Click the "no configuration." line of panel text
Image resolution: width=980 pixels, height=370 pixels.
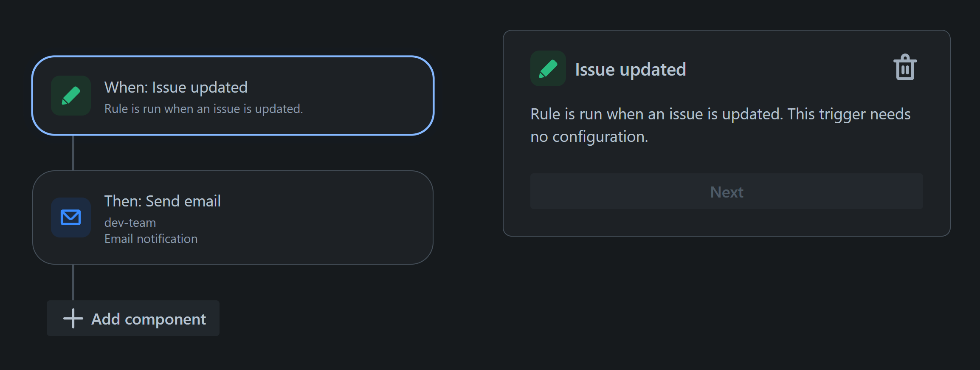pyautogui.click(x=589, y=137)
